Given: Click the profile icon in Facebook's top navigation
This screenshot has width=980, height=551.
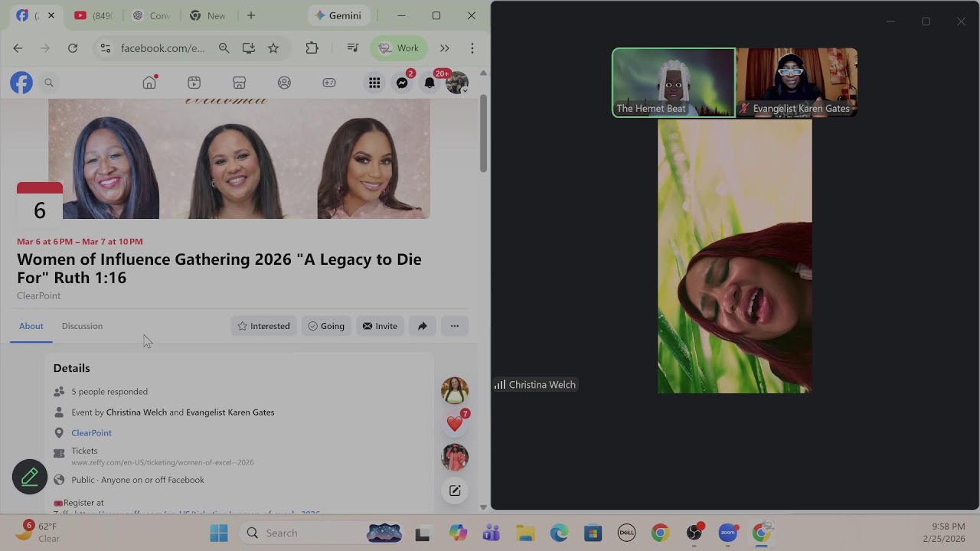Looking at the screenshot, I should pyautogui.click(x=284, y=83).
